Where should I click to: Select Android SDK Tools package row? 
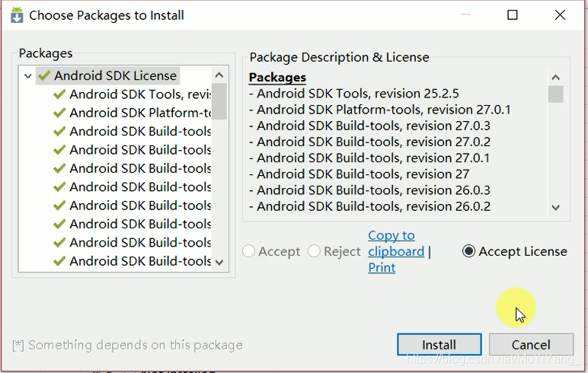(132, 94)
